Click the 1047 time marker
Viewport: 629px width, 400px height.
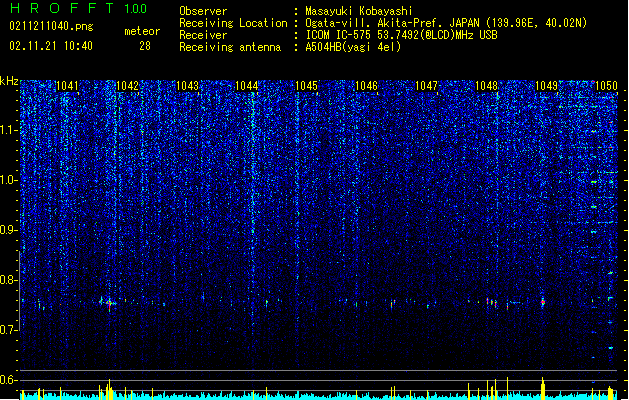point(426,86)
